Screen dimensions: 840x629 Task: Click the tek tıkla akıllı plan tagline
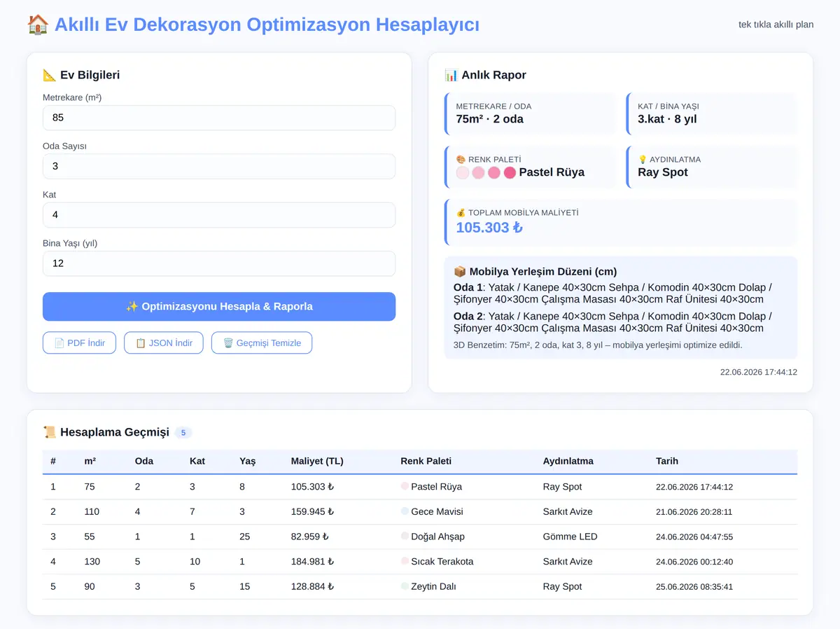[776, 25]
